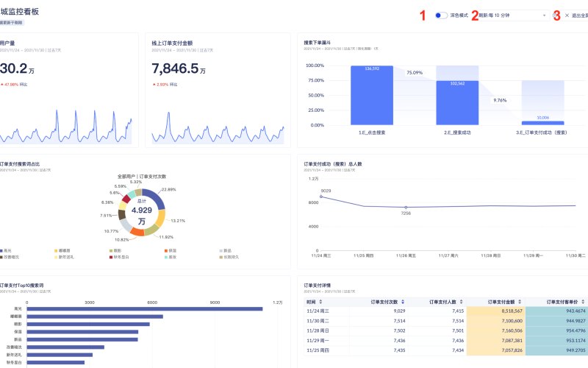The image size is (588, 368).
Task: Click the 嘟嘟唇 bar in Top10 chart
Action: click(x=95, y=316)
